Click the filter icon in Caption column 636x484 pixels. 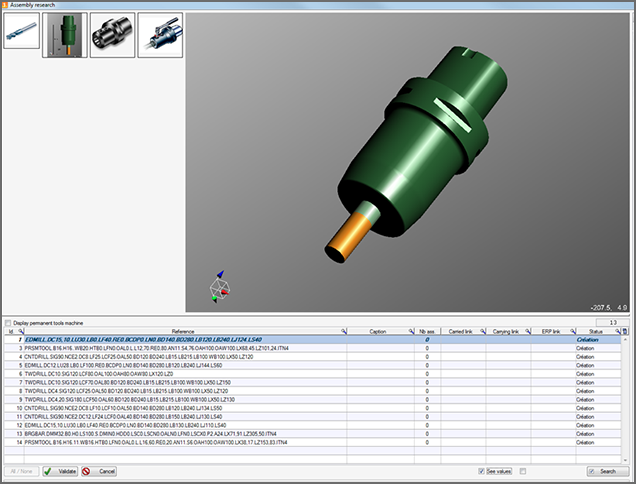tap(410, 331)
